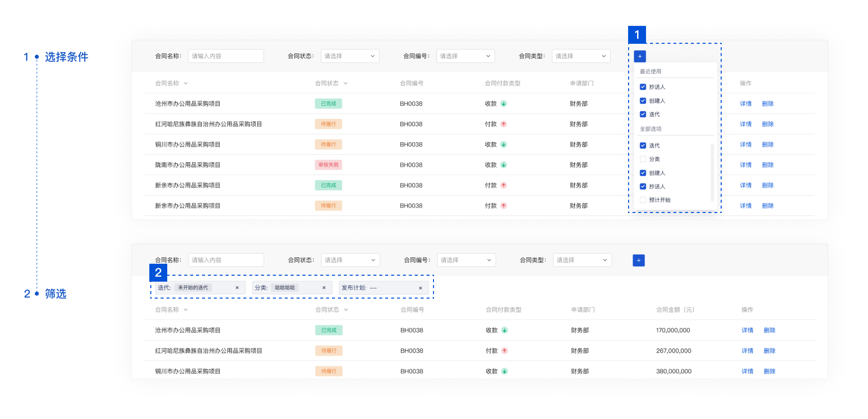Click 删除 for the 380,000,000 row
This screenshot has height=419, width=868.
tap(769, 371)
